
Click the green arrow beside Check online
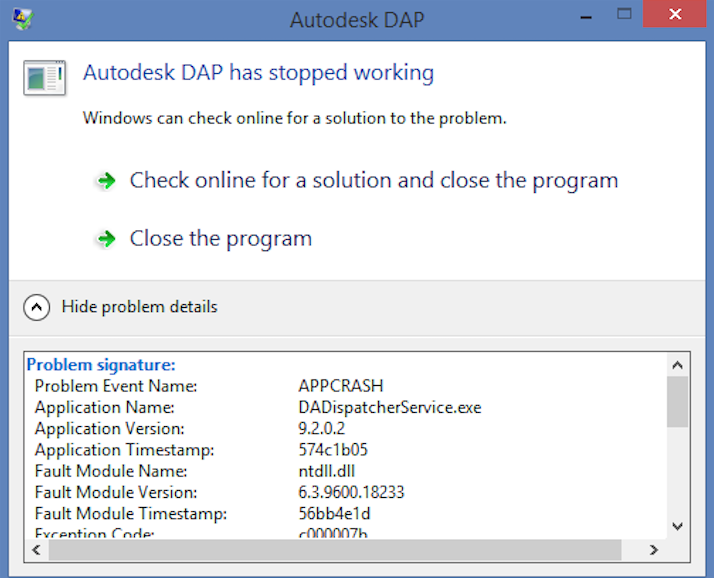[105, 181]
